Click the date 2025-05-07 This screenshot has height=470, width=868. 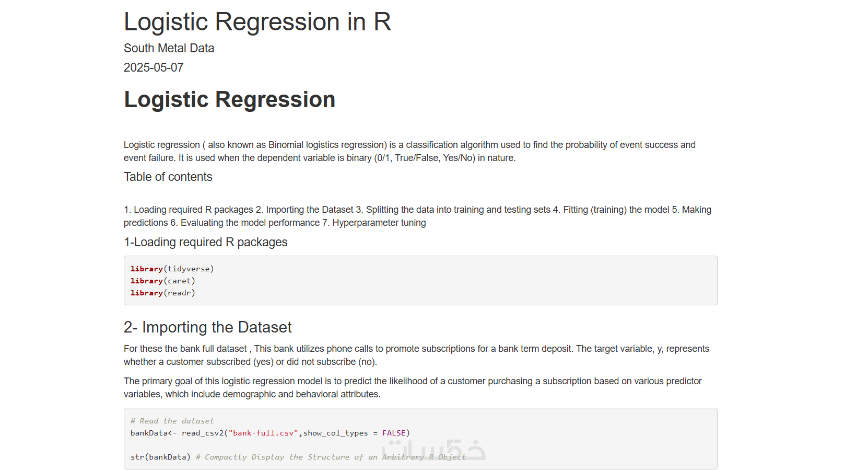click(154, 67)
